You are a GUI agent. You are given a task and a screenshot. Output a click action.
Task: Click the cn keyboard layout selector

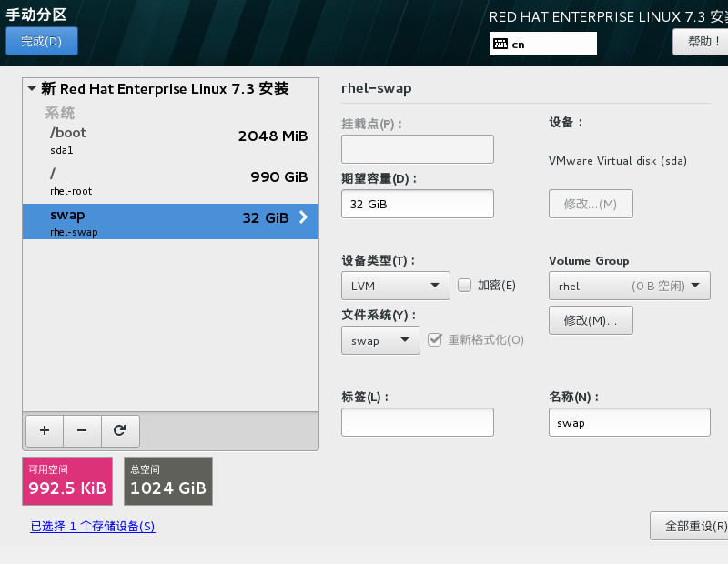(x=542, y=44)
